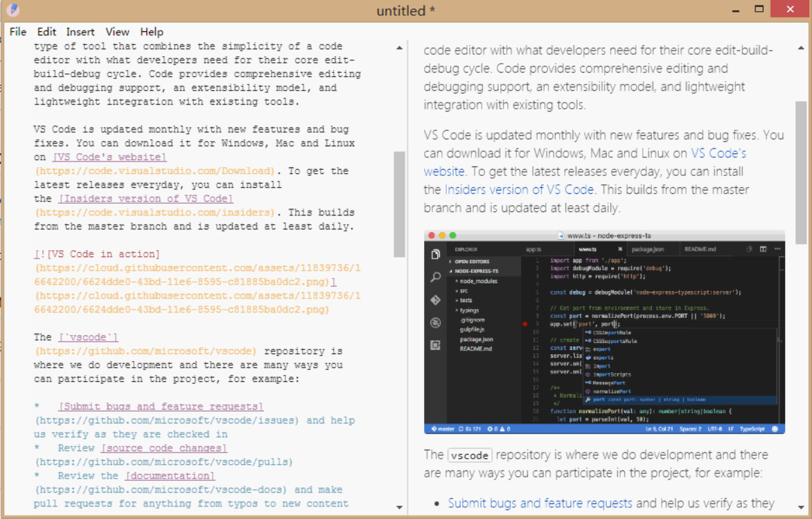Click the editor pane scroll up arrow
Viewport: 812px width, 519px height.
click(x=399, y=48)
